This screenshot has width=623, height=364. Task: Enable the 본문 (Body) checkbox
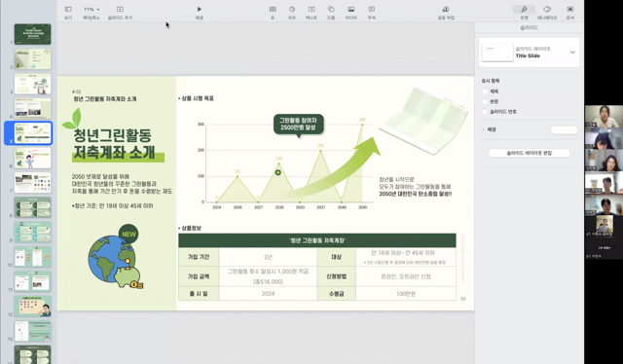tap(485, 101)
